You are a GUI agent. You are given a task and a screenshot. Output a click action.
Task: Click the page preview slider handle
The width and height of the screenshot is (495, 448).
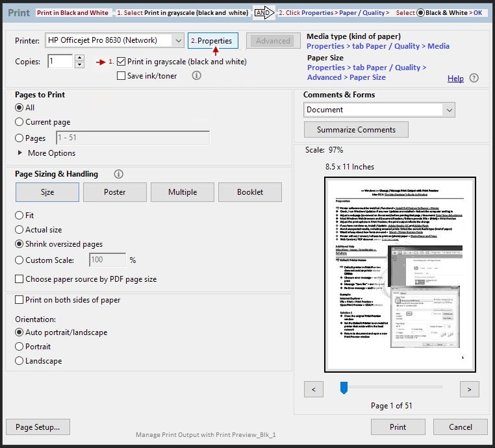[344, 388]
